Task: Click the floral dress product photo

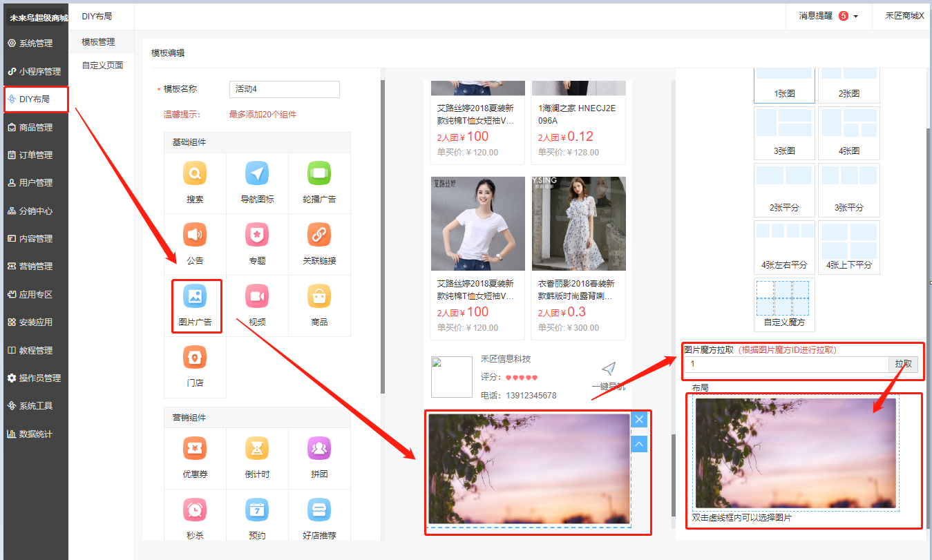Action: point(579,224)
